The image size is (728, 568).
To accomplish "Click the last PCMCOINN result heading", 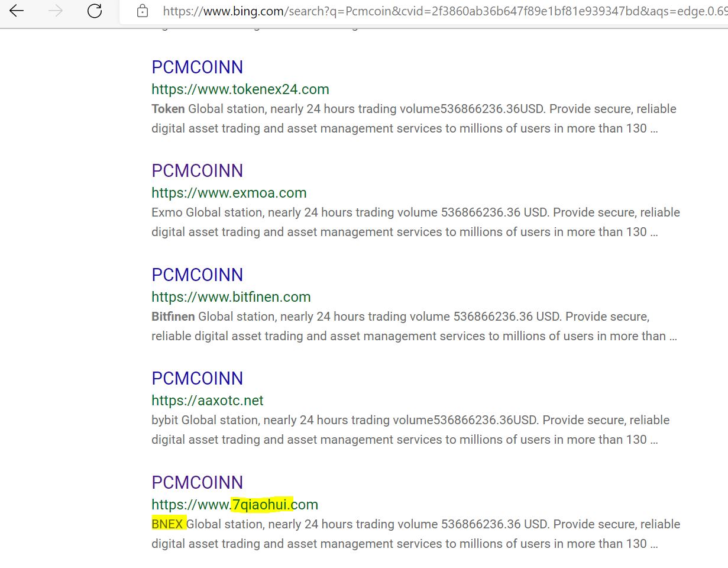I will pyautogui.click(x=197, y=482).
